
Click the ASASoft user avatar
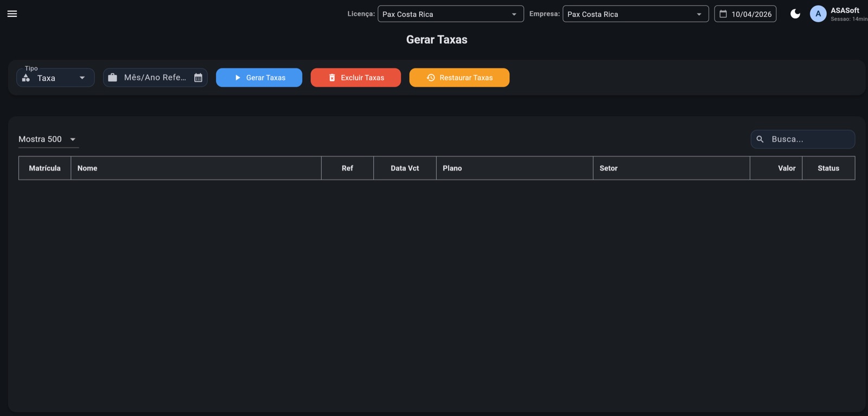click(x=818, y=14)
